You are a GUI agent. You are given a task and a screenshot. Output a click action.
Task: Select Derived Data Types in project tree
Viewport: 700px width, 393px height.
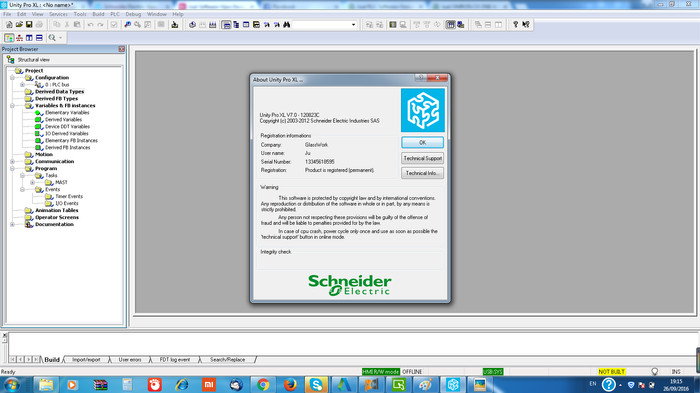click(59, 92)
